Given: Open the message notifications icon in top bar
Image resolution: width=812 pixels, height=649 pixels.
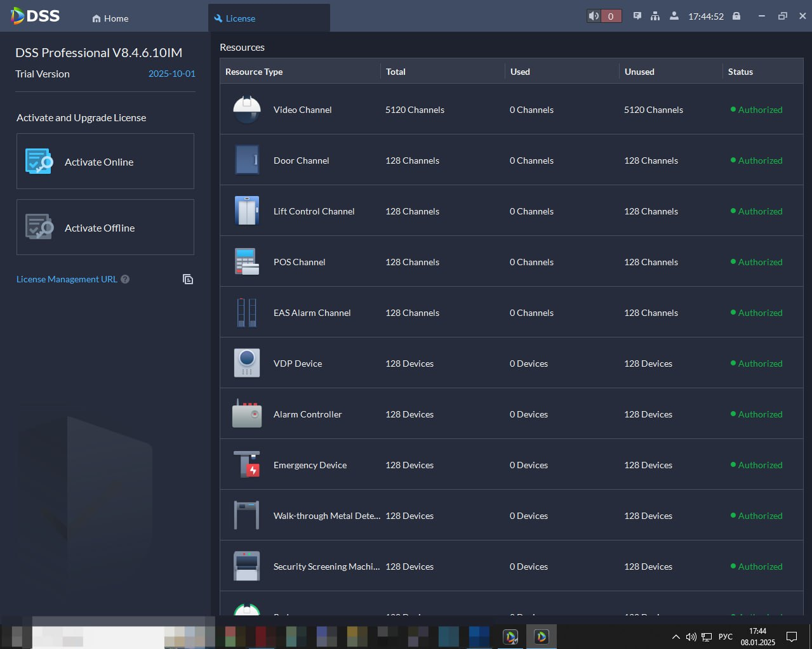Looking at the screenshot, I should coord(637,16).
